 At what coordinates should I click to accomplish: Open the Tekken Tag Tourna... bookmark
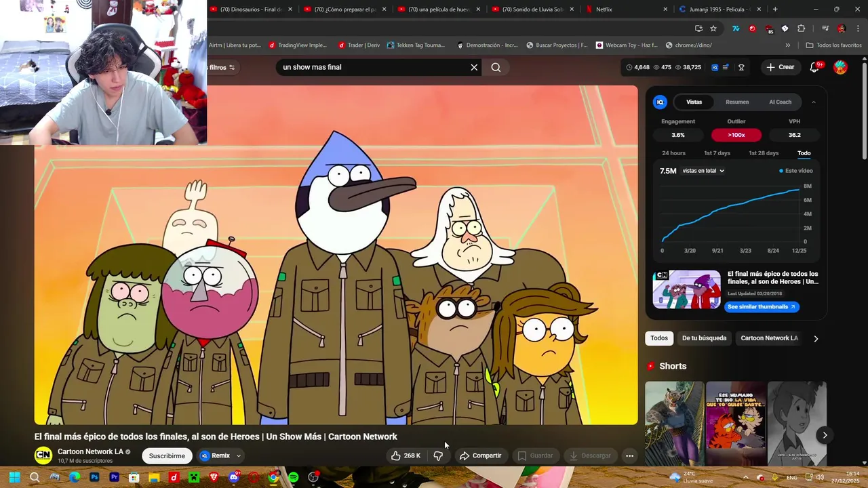point(416,45)
